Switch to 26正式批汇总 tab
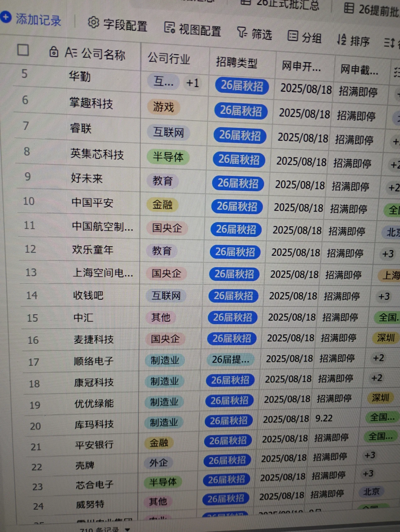The height and width of the screenshot is (532, 400). 280,4
